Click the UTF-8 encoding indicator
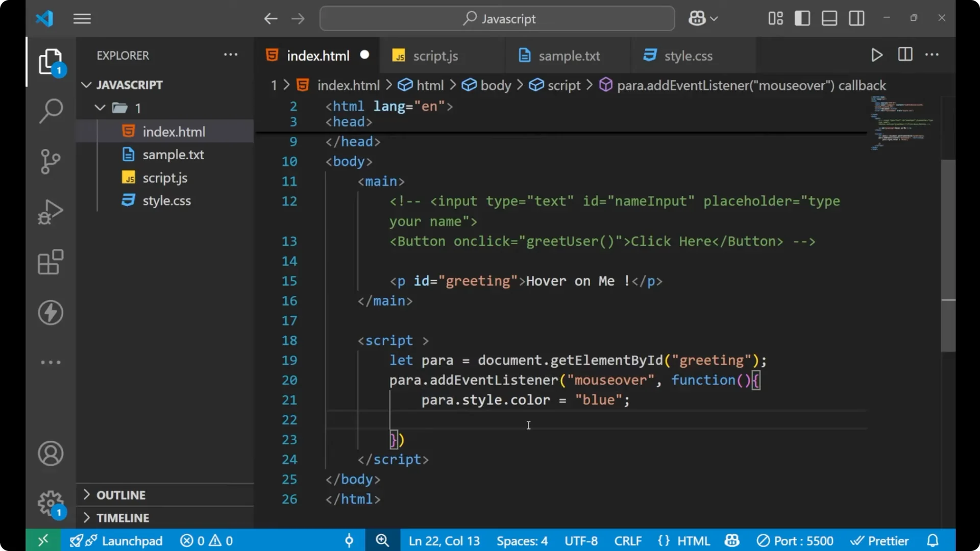 pos(580,540)
